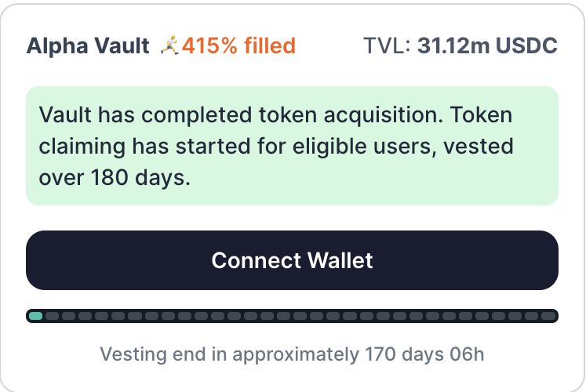Click the green filled vesting progress segment
This screenshot has width=586, height=392.
tap(35, 316)
